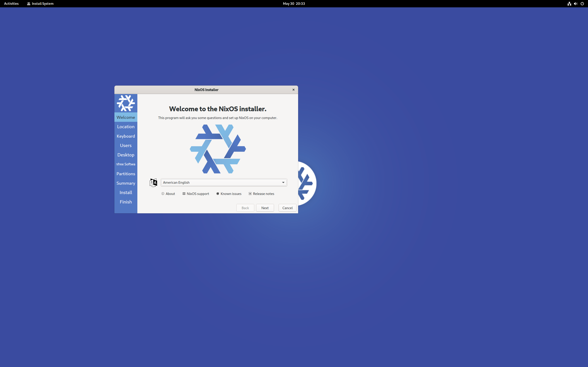Viewport: 588px width, 367px height.
Task: Navigate to Location step
Action: (126, 126)
